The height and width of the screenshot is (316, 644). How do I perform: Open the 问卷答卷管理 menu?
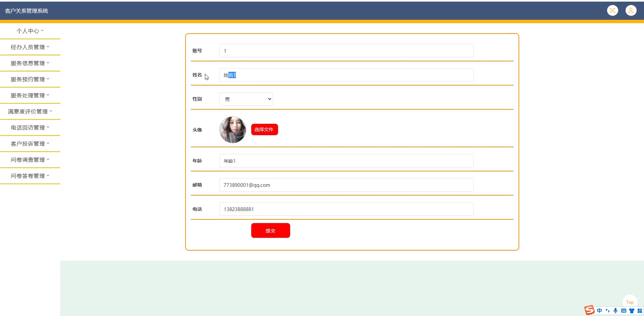(30, 176)
